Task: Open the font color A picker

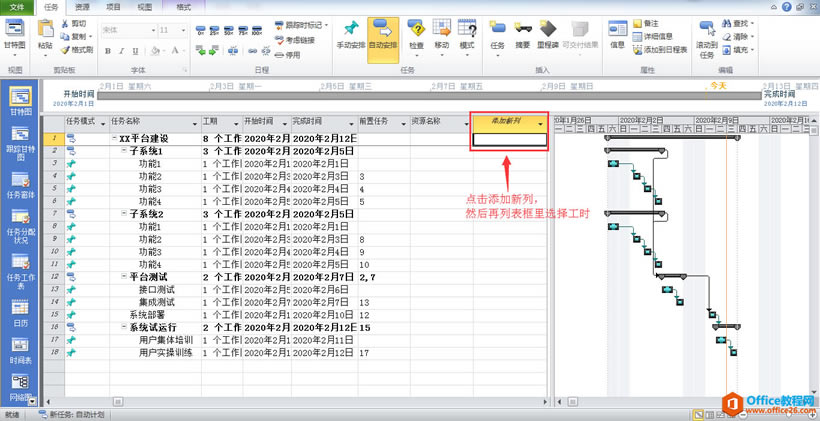Action: tap(175, 51)
